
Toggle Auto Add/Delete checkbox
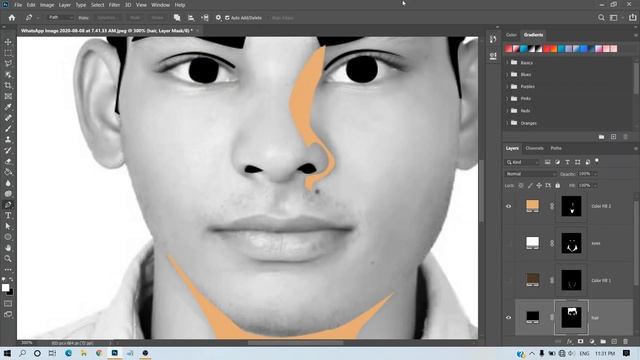pyautogui.click(x=227, y=18)
